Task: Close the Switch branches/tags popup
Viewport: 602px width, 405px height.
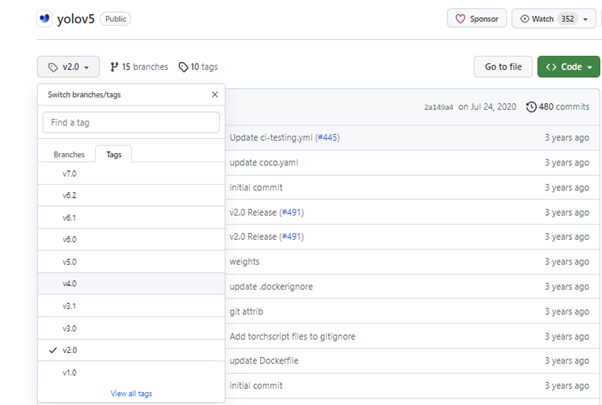Action: click(x=215, y=94)
